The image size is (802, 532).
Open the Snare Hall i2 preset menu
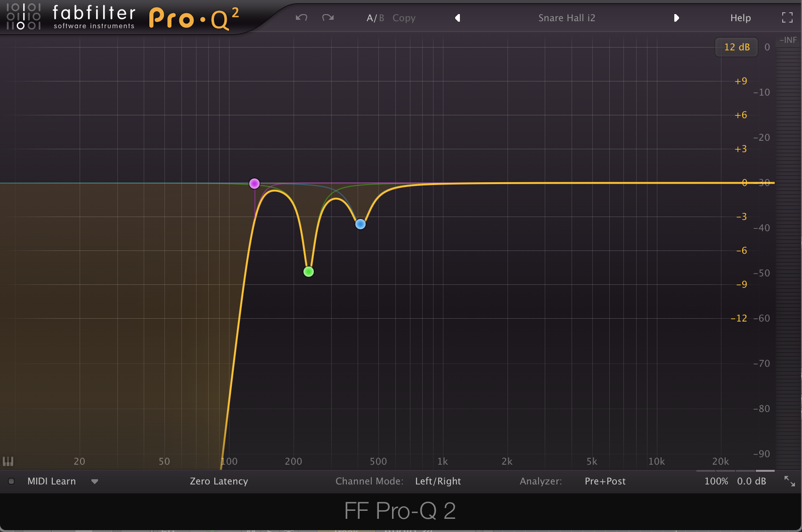[567, 18]
